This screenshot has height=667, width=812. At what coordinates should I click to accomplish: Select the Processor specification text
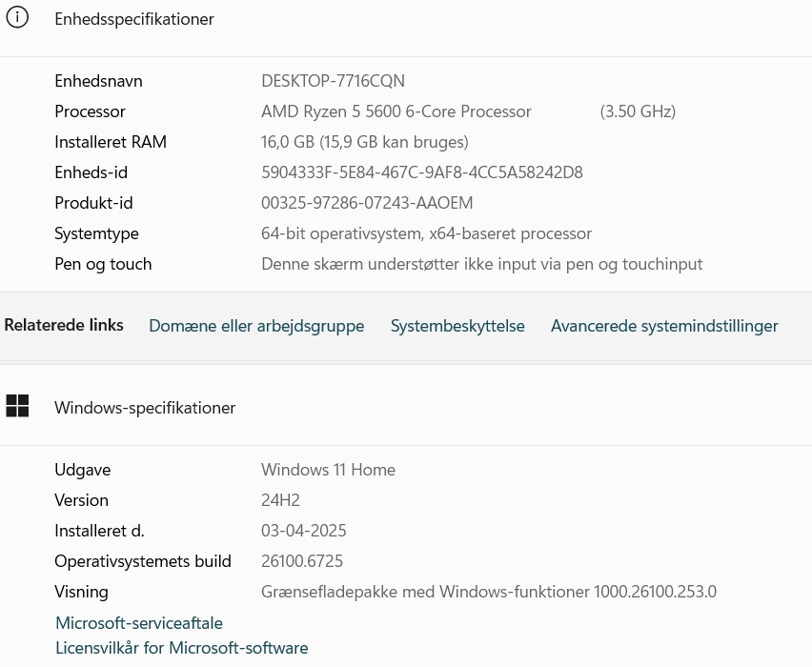tap(396, 111)
